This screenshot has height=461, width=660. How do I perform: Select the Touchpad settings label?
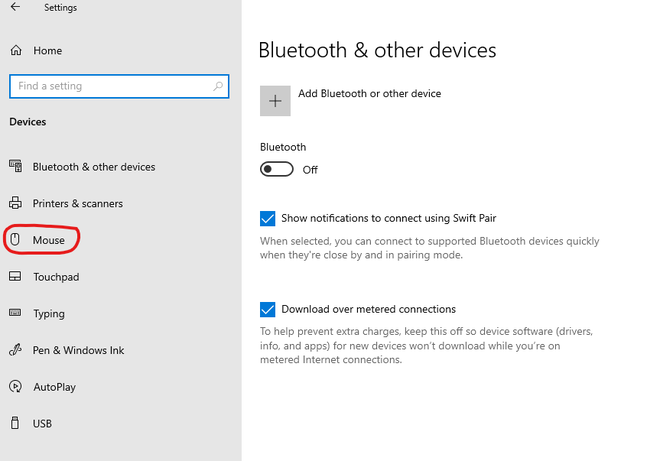(x=56, y=277)
